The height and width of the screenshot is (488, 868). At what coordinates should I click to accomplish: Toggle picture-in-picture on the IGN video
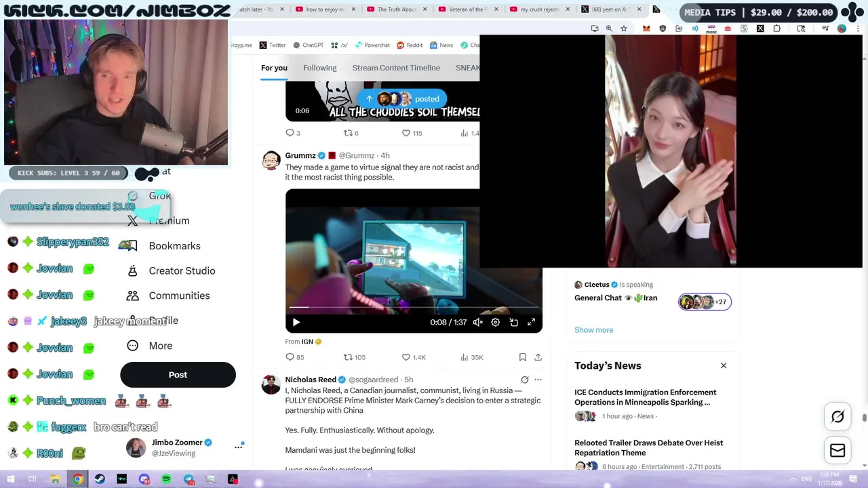(513, 323)
